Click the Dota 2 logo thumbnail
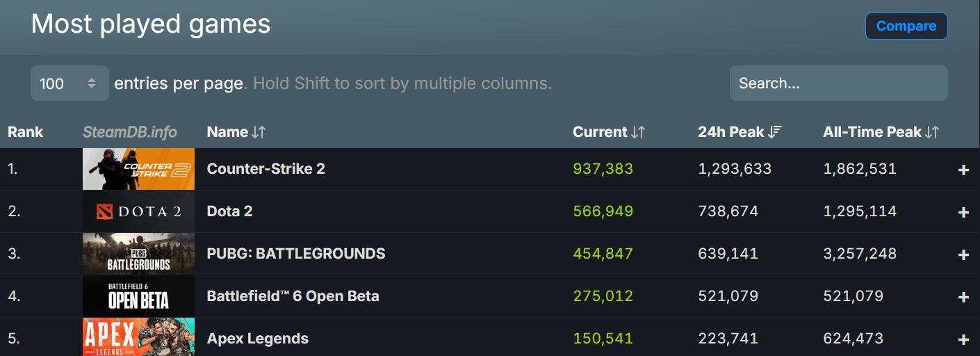This screenshot has width=980, height=356. click(x=138, y=211)
